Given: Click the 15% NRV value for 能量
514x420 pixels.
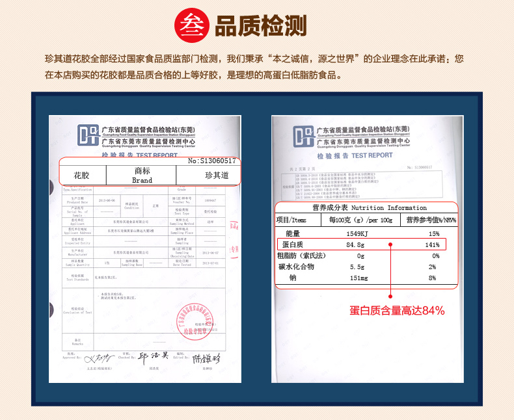Looking at the screenshot, I should coord(434,233).
